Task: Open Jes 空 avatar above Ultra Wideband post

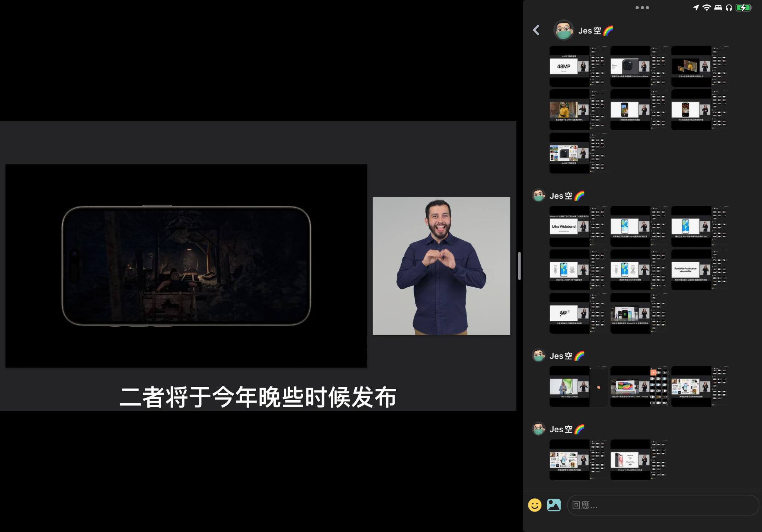Action: point(538,195)
